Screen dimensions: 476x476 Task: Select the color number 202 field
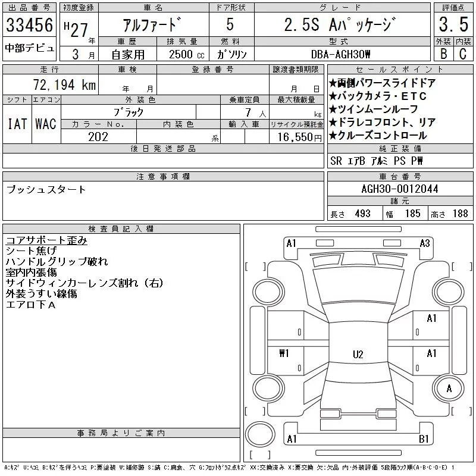pos(98,137)
